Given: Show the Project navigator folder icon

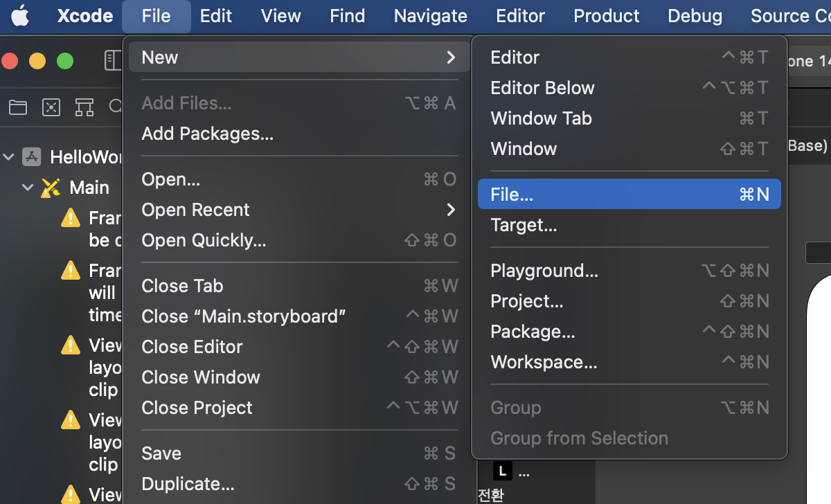Looking at the screenshot, I should [17, 107].
